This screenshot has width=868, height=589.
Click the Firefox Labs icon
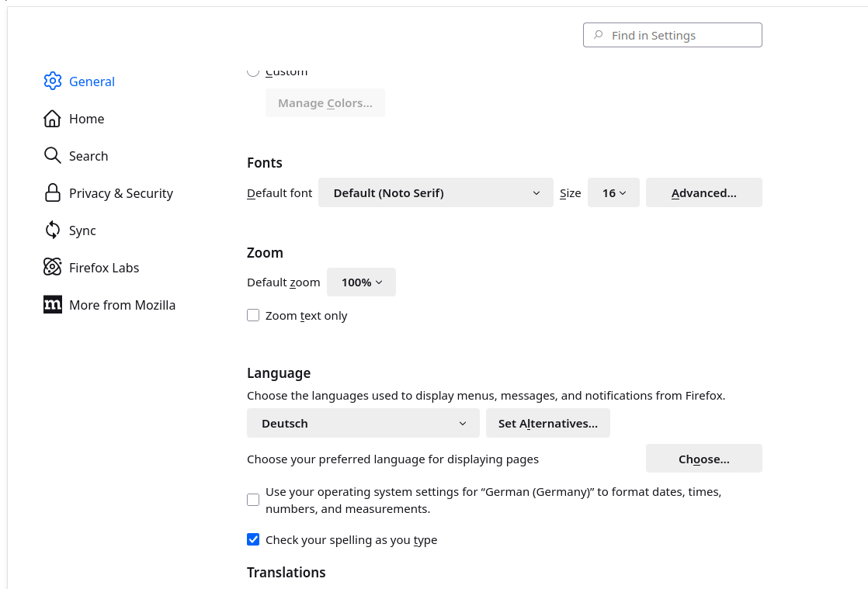52,267
